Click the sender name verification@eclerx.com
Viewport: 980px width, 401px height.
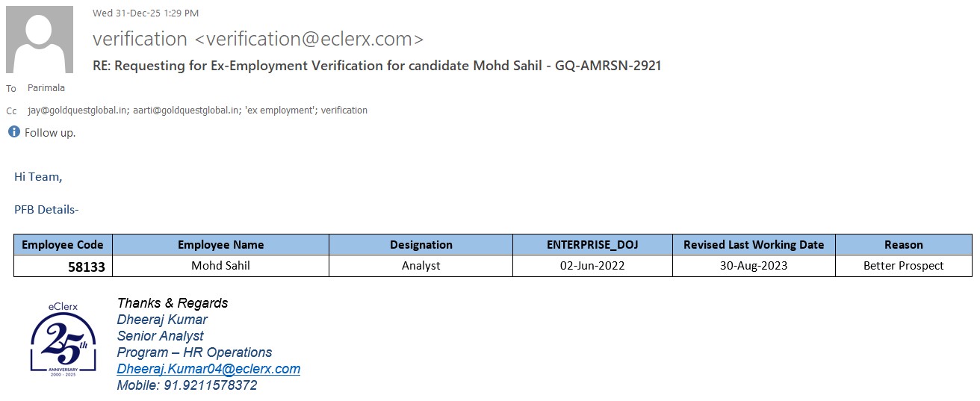tap(258, 39)
